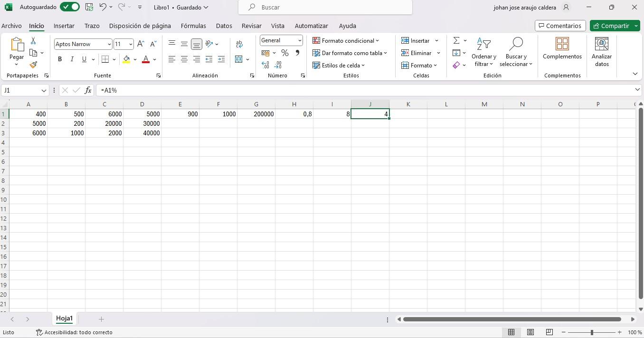
Task: Switch to the Insertar tab
Action: click(64, 26)
